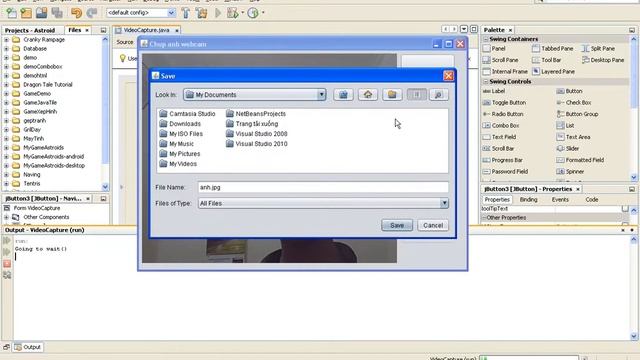Open the Files of Type dropdown

444,203
